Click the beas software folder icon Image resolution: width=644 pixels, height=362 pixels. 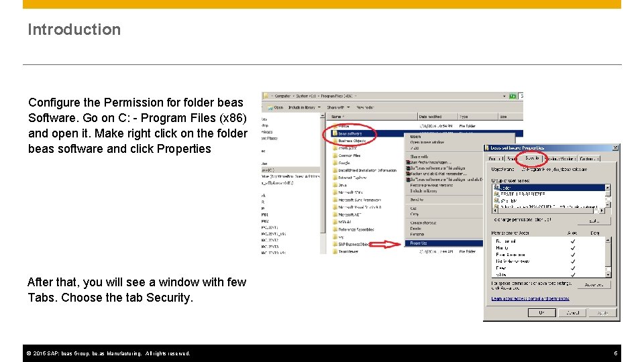(x=335, y=133)
